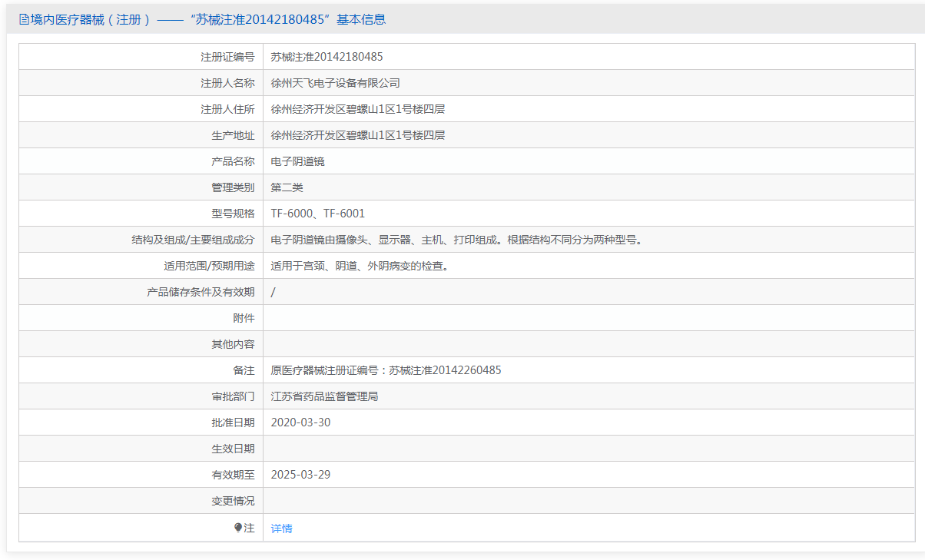Viewport: 925px width, 560px height.
Task: Click the address value in 生产地址 row
Action: pos(357,135)
